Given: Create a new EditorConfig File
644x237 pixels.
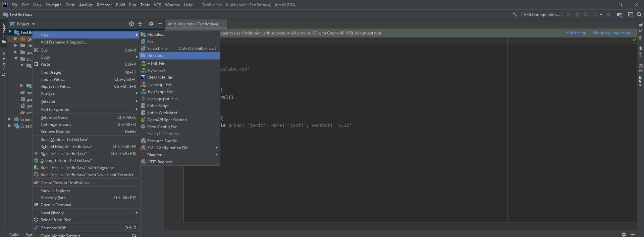Looking at the screenshot, I should 180,127.
